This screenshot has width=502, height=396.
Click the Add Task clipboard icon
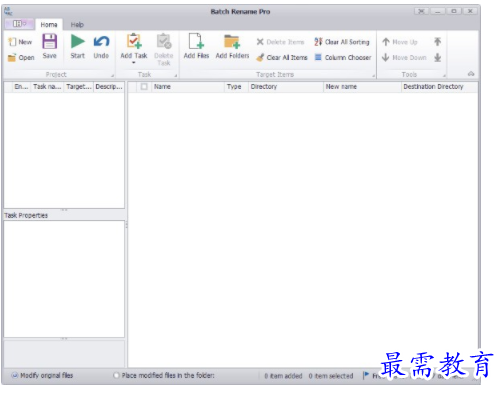click(x=134, y=41)
